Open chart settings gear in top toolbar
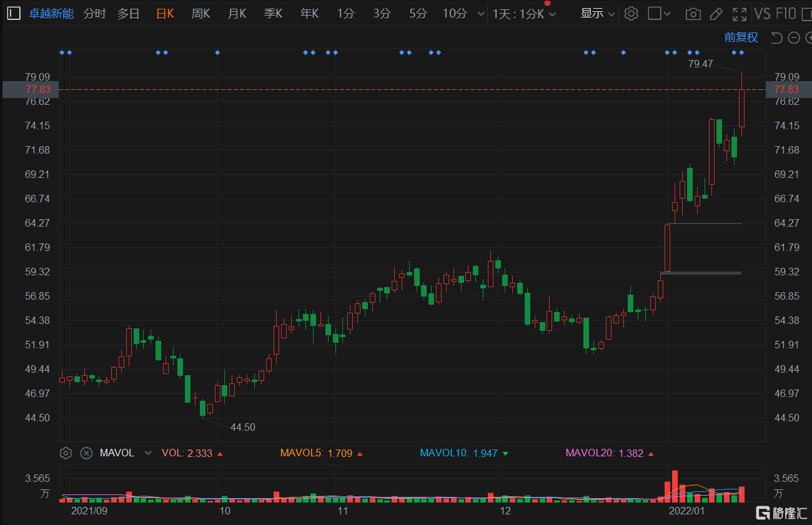The height and width of the screenshot is (525, 812). pyautogui.click(x=631, y=13)
